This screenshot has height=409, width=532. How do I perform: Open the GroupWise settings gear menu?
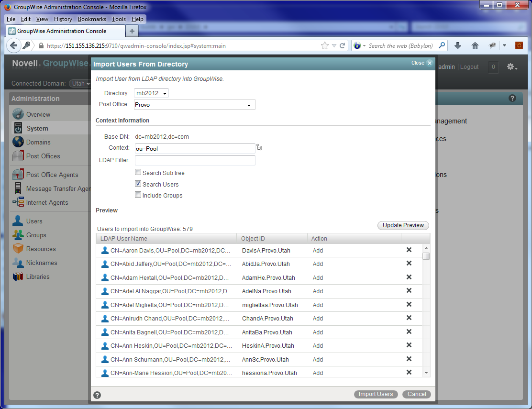[512, 67]
